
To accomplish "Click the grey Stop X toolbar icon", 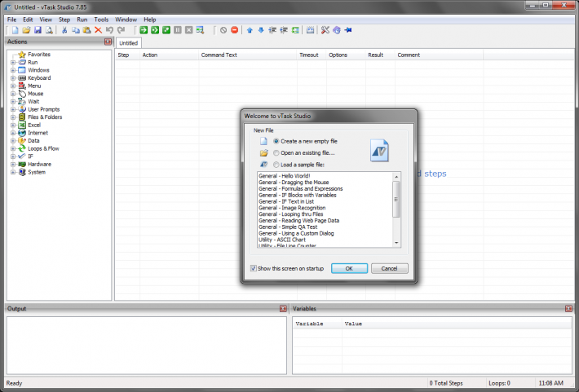I will (x=188, y=30).
